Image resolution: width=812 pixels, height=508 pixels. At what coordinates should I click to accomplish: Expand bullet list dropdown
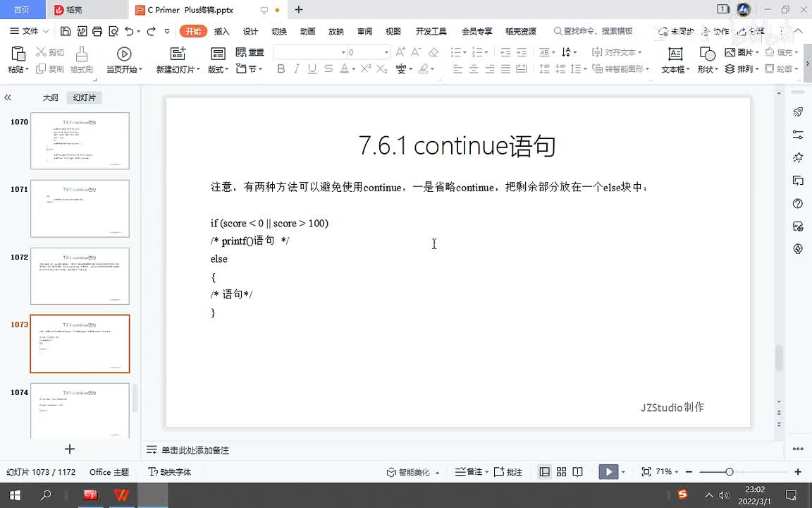465,52
